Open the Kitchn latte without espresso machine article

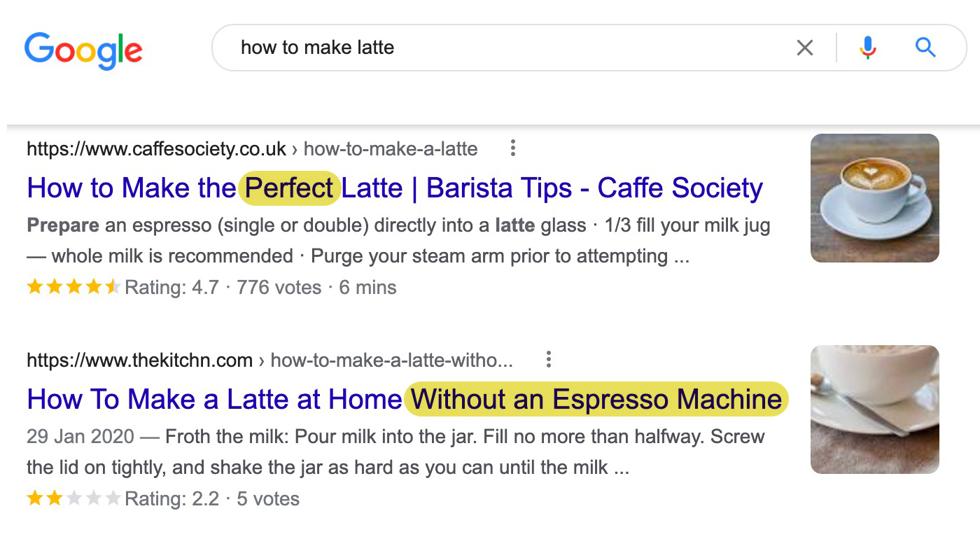[406, 399]
